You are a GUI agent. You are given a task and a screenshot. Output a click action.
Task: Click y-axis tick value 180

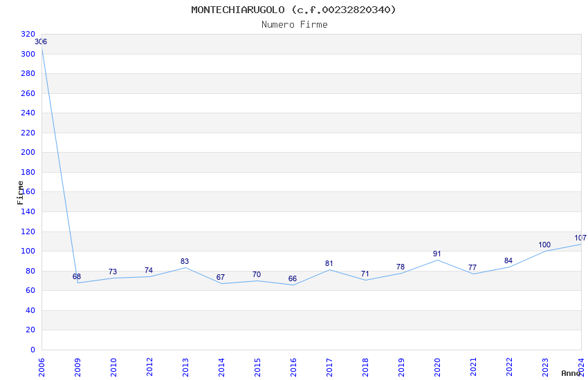pos(28,172)
